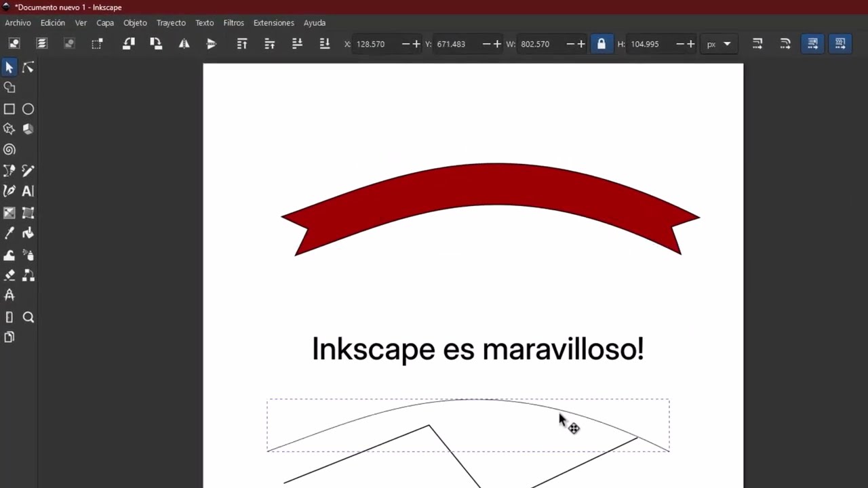
Task: Select the Tweak tool
Action: coord(9,255)
